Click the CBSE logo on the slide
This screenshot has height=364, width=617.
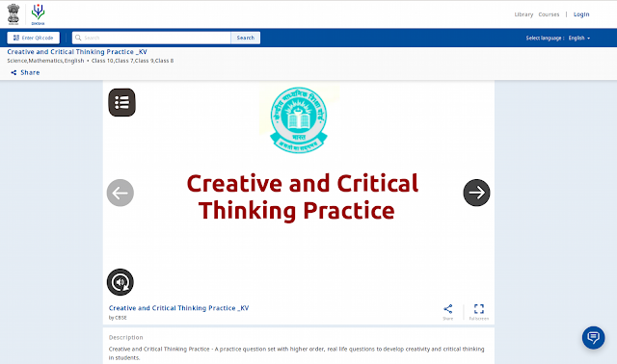tap(299, 120)
